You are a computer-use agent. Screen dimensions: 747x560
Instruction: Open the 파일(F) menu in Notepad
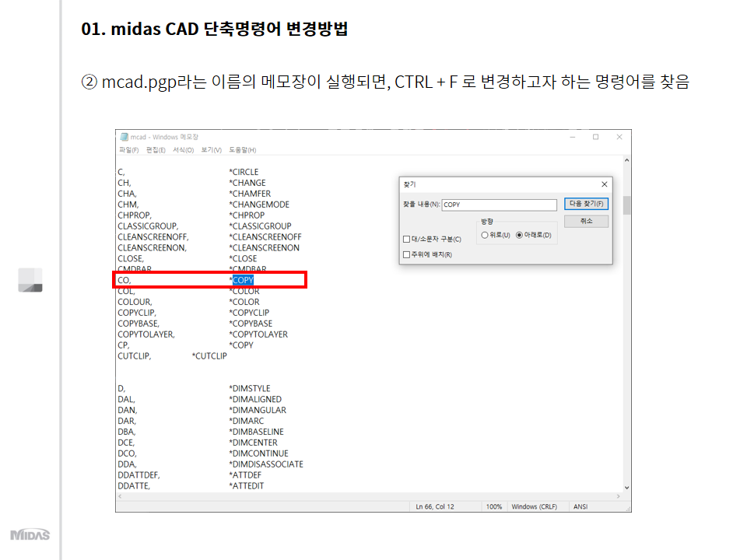[x=128, y=150]
